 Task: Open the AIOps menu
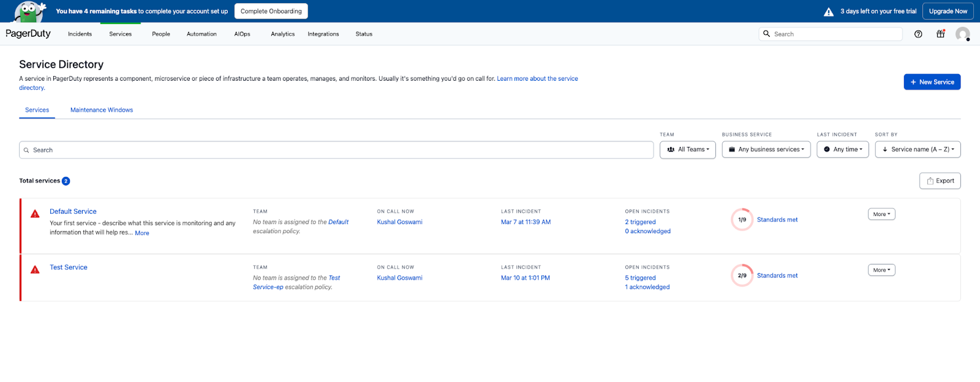click(x=242, y=34)
